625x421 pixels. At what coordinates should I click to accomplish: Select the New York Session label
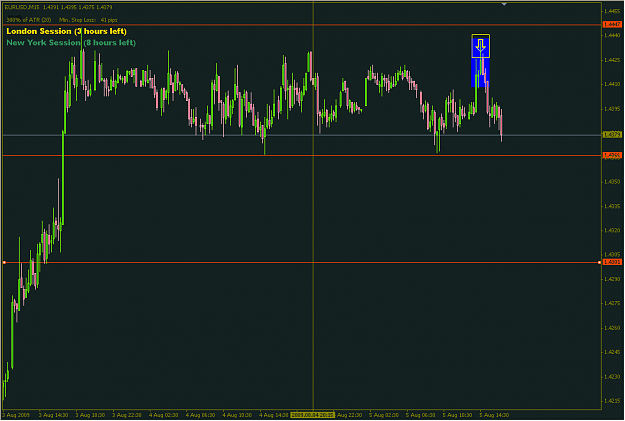(71, 42)
